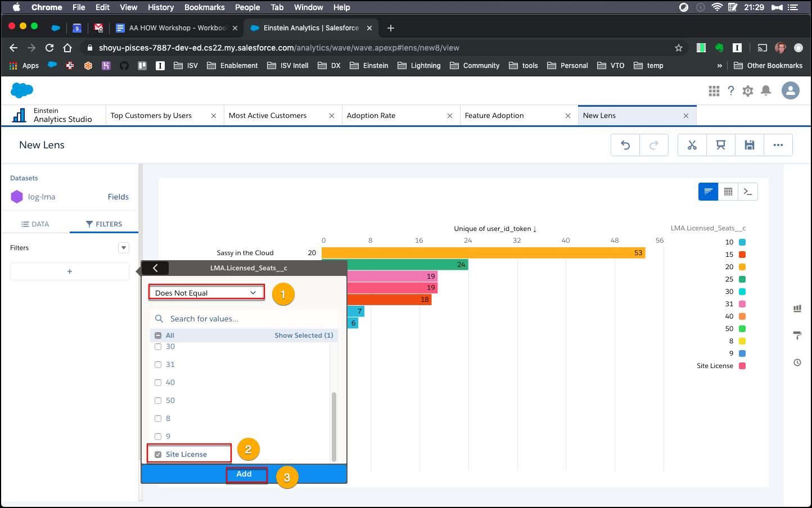
Task: Tick the checkbox for value 50
Action: click(158, 401)
